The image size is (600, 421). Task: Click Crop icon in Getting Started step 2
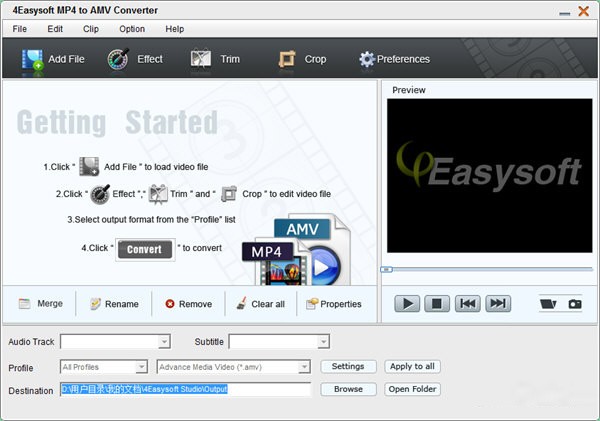coord(229,194)
